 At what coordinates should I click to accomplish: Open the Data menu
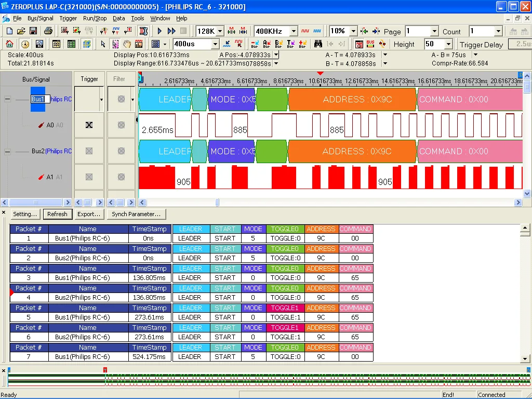[119, 18]
